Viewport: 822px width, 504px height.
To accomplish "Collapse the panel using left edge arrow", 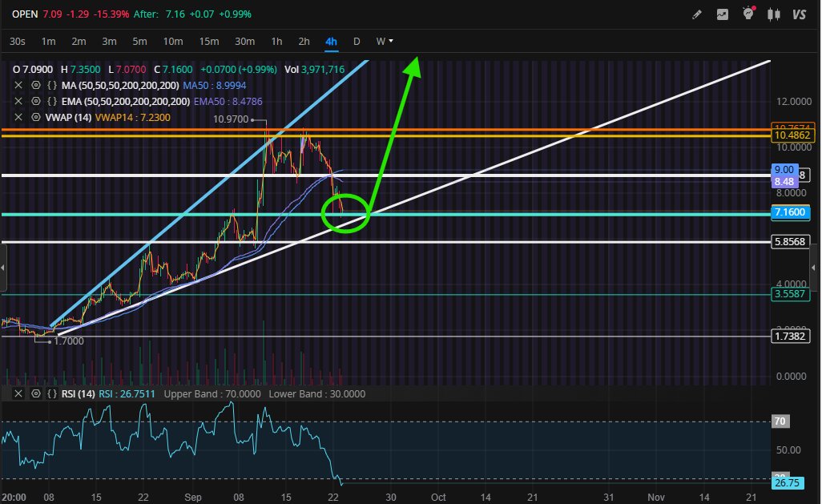I will 2,268.
